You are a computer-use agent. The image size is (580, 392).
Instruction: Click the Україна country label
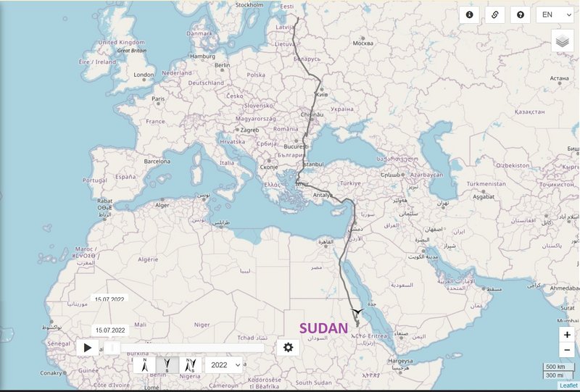(x=341, y=109)
